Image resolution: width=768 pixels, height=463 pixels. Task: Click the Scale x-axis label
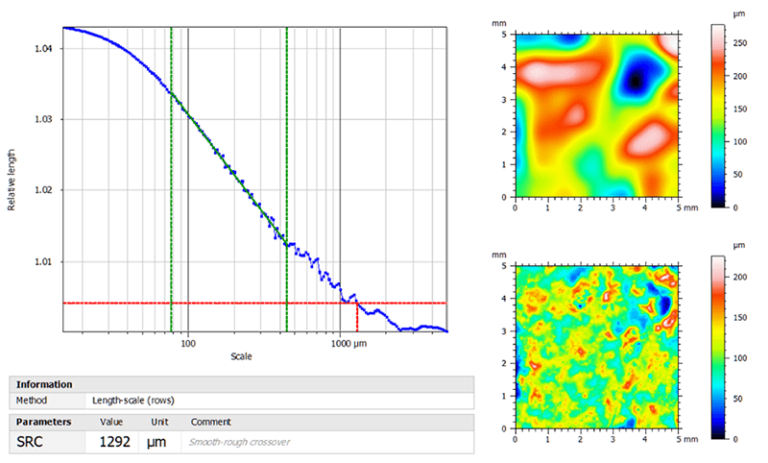coord(241,356)
